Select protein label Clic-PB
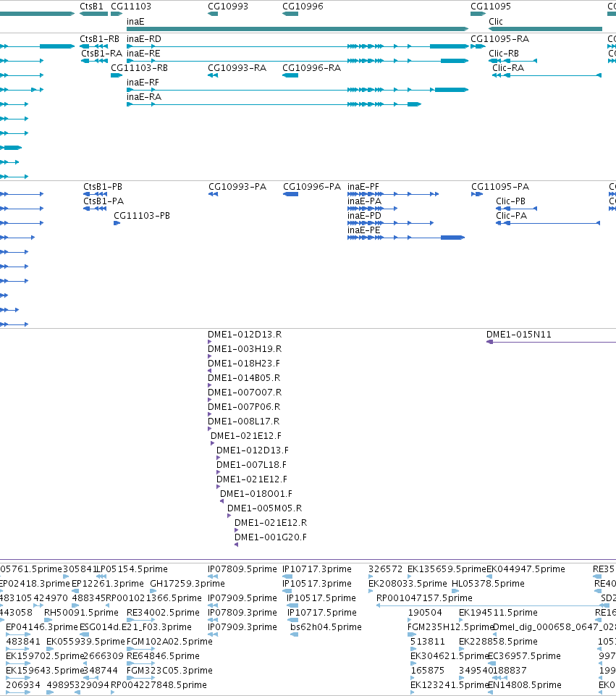 click(510, 201)
